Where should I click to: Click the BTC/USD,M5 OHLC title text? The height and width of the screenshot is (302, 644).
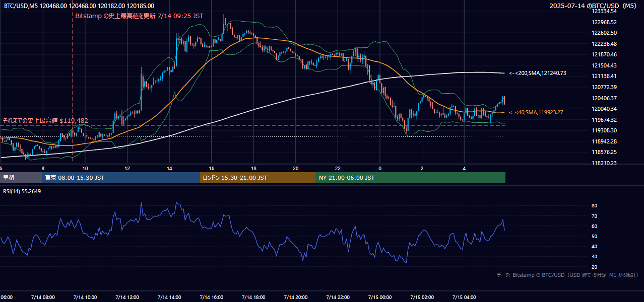coord(79,6)
